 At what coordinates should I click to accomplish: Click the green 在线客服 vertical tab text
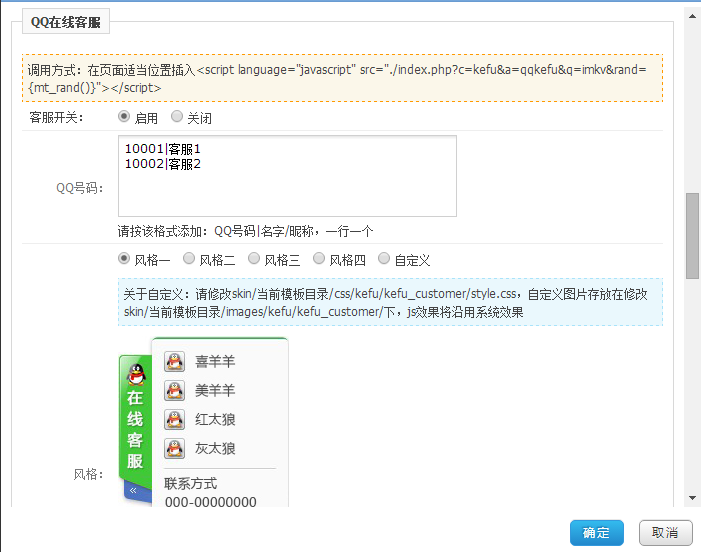pyautogui.click(x=135, y=429)
